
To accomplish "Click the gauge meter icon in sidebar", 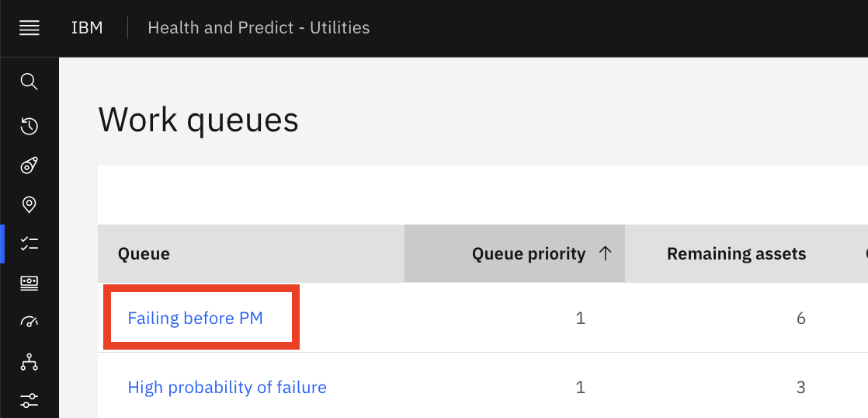I will click(30, 322).
